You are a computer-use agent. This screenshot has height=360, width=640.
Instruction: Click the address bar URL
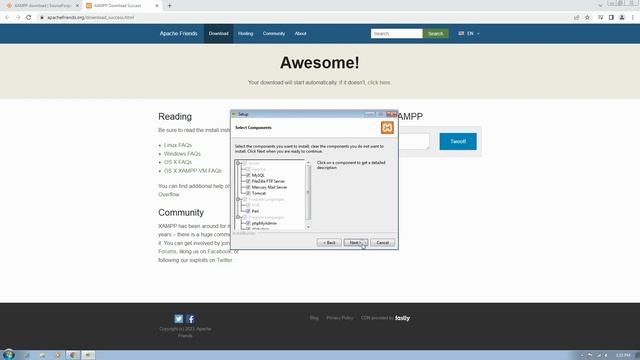coord(90,18)
